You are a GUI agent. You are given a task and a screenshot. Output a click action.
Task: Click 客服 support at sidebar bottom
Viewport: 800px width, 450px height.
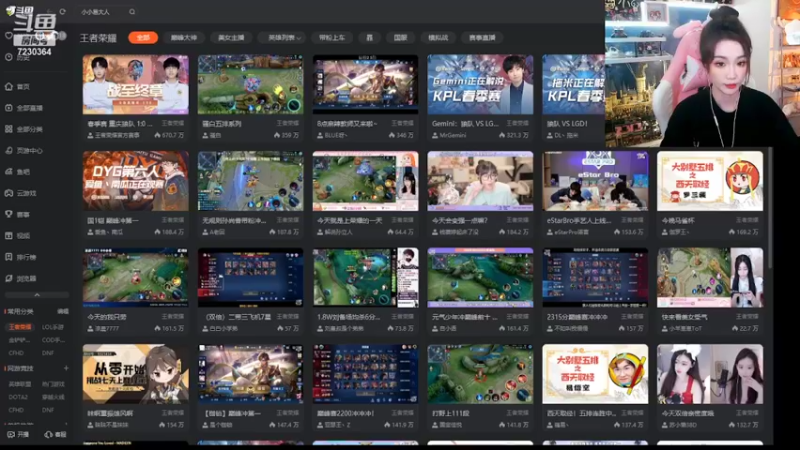coord(56,435)
